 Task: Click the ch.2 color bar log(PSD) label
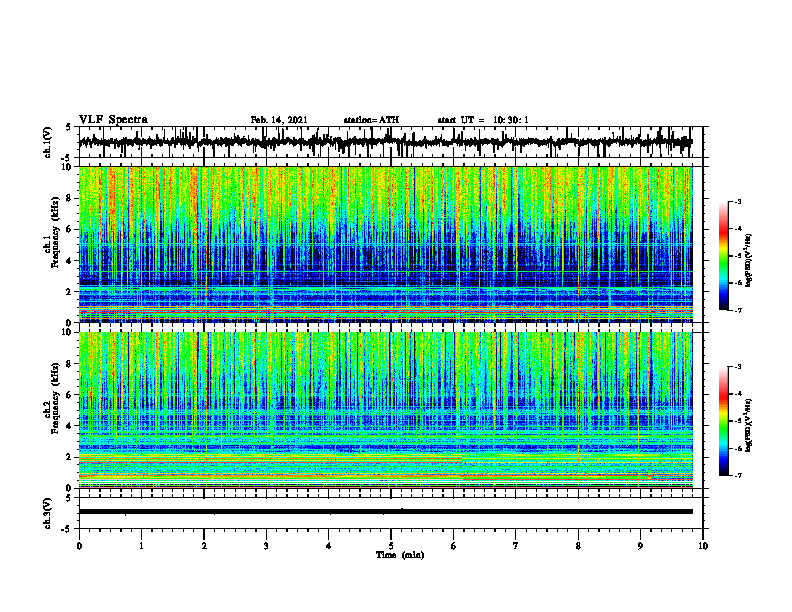click(749, 424)
